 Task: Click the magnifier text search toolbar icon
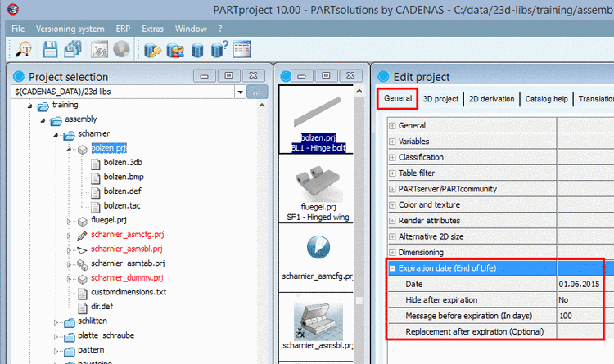pyautogui.click(x=24, y=49)
